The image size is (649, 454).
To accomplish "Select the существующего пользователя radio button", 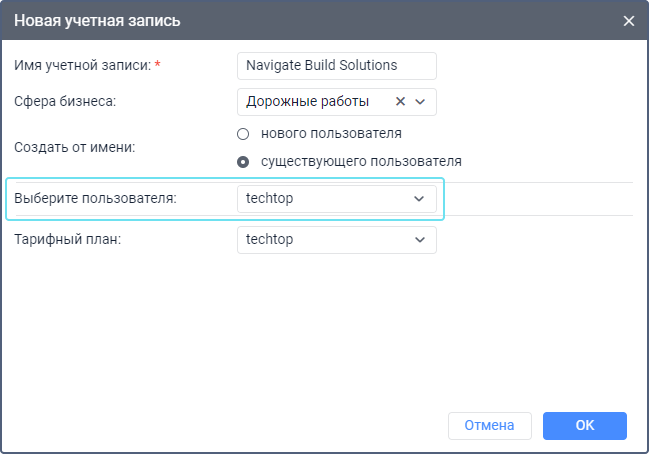I will (x=243, y=161).
